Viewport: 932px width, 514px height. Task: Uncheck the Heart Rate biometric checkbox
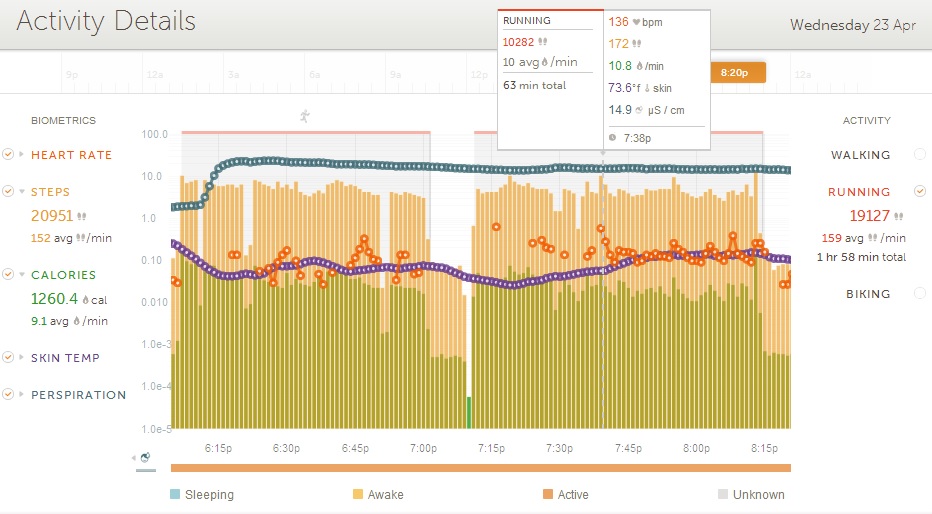8,155
